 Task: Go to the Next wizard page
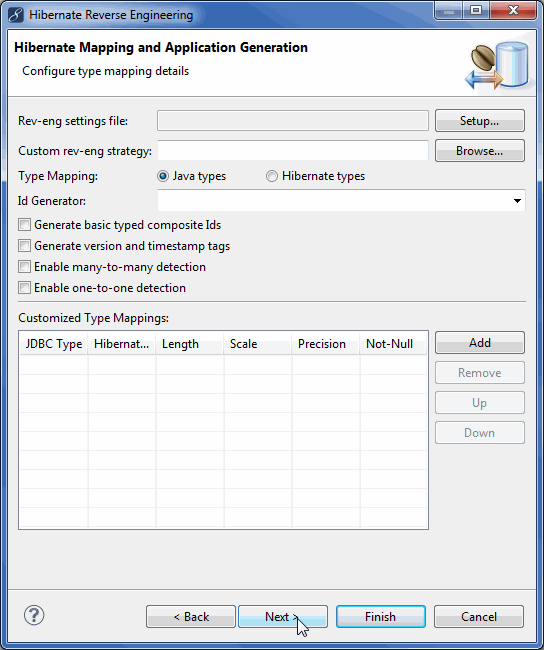pos(283,616)
